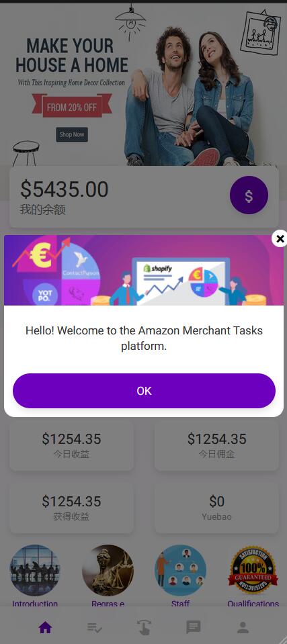
Task: Close the welcome popup with X icon
Action: pyautogui.click(x=280, y=238)
